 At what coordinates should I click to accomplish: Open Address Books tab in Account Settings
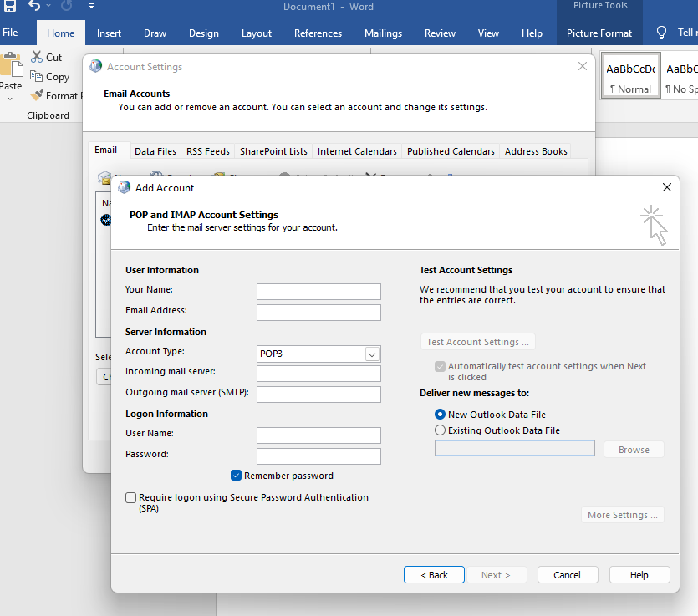536,151
